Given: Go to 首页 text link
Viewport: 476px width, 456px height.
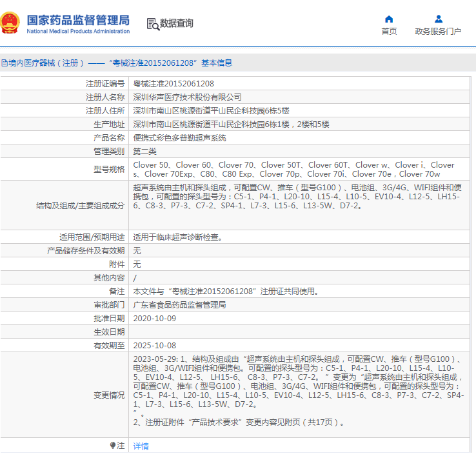Looking at the screenshot, I should 389,31.
